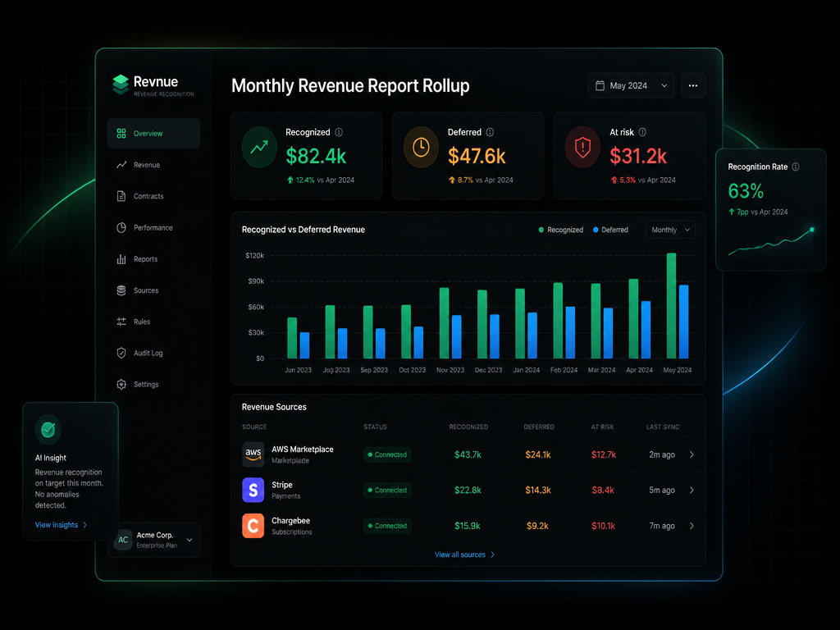840x630 pixels.
Task: Click the Stripe Connected status badge
Action: [x=387, y=491]
